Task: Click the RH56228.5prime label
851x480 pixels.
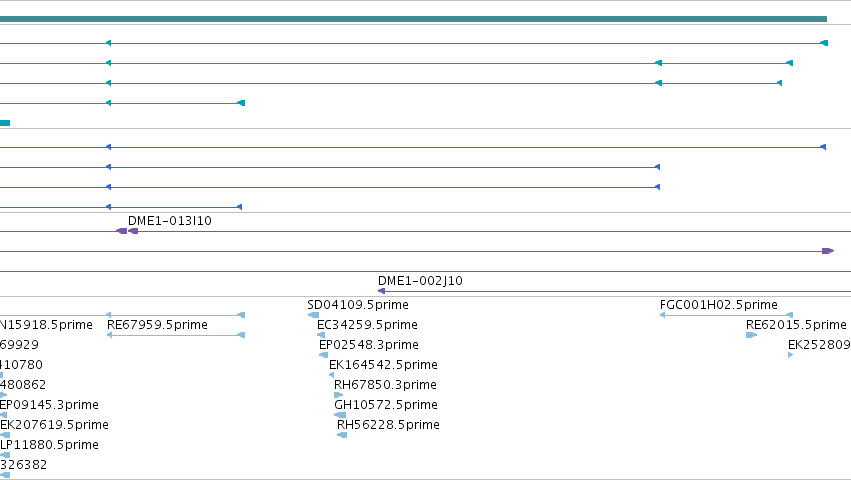Action: click(x=389, y=425)
